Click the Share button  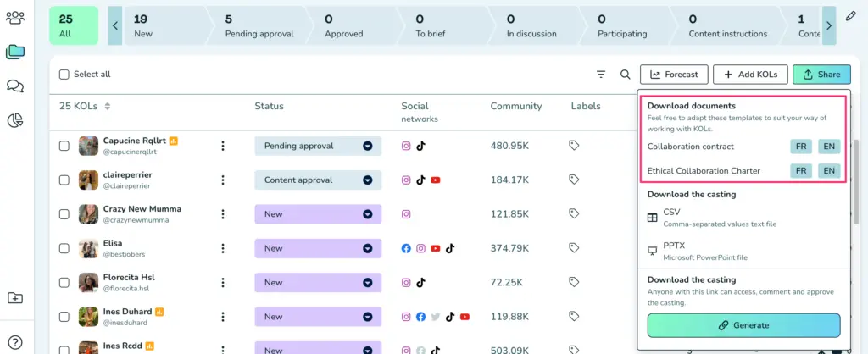[x=821, y=75]
